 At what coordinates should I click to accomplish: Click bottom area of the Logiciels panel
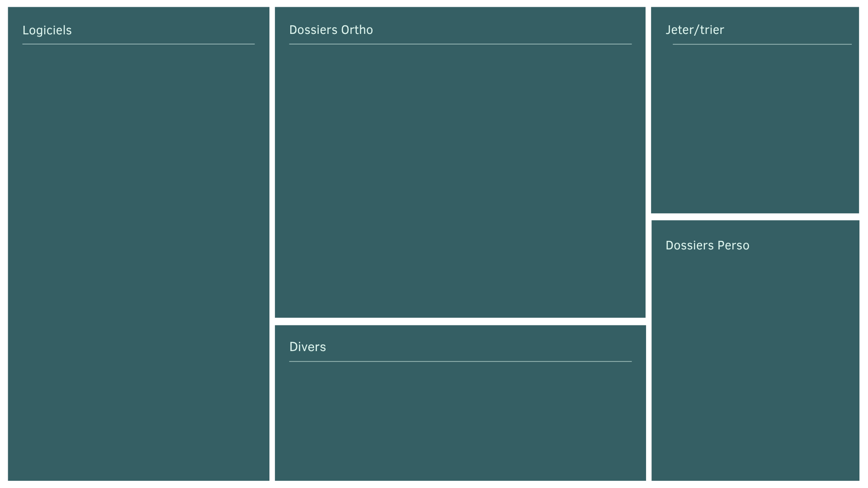[x=138, y=461]
